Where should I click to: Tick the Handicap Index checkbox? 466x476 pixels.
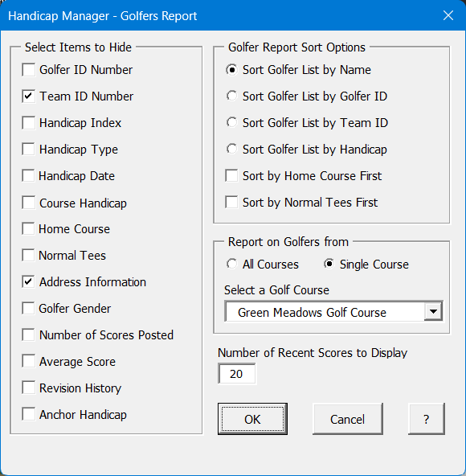click(x=28, y=123)
